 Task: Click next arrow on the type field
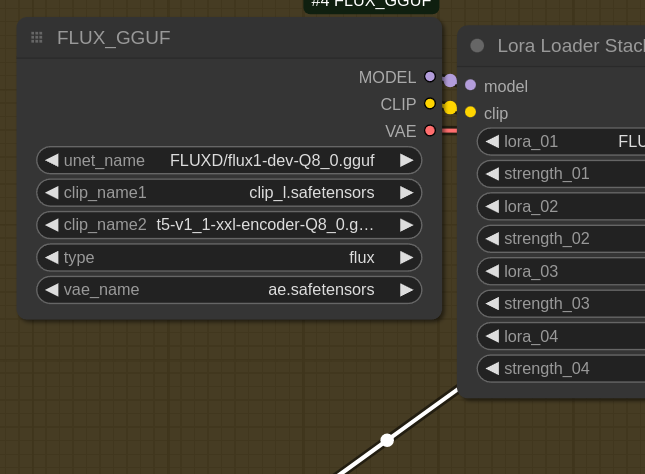[406, 257]
